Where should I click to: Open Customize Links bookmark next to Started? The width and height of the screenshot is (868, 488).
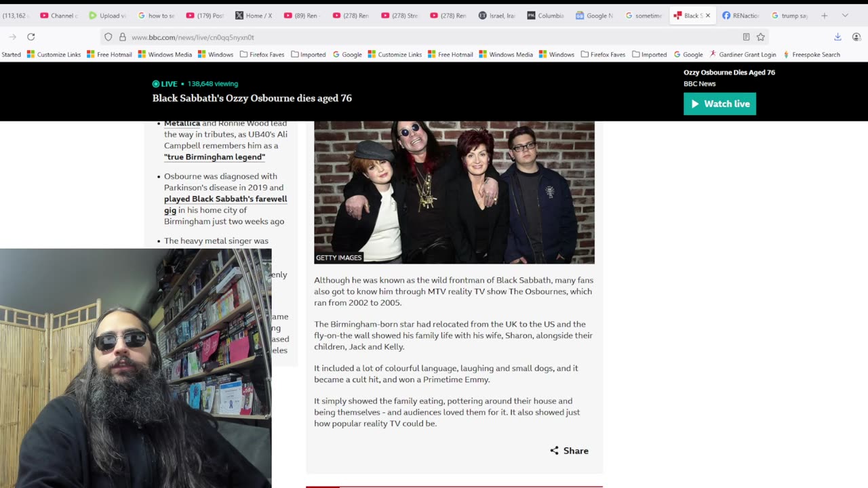[54, 54]
